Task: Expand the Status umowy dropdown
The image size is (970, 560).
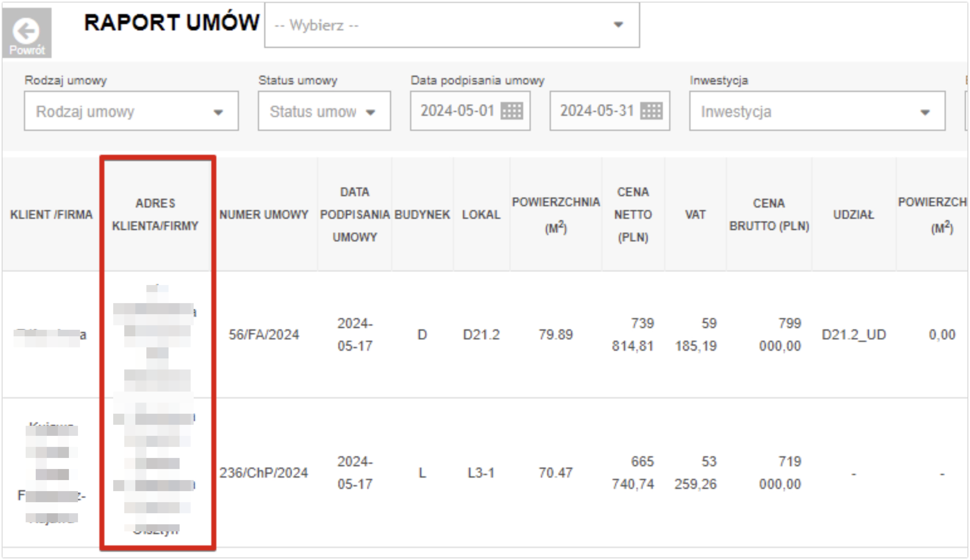Action: [x=324, y=111]
